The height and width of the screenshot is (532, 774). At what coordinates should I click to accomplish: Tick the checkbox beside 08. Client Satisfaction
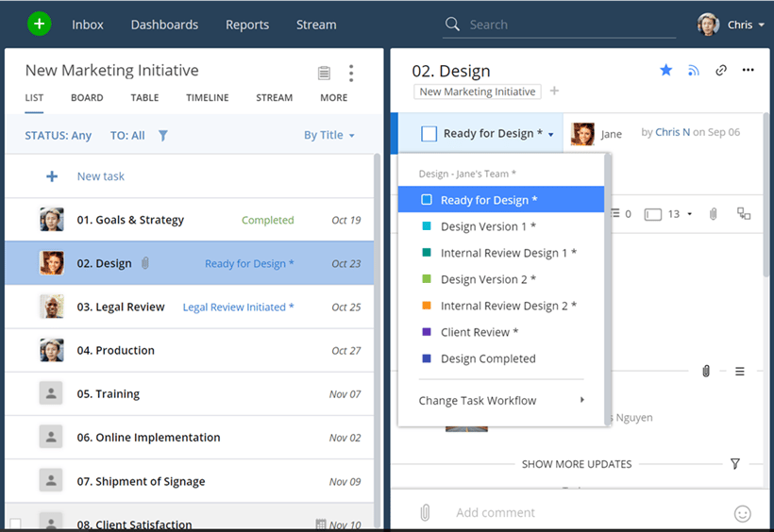point(15,524)
